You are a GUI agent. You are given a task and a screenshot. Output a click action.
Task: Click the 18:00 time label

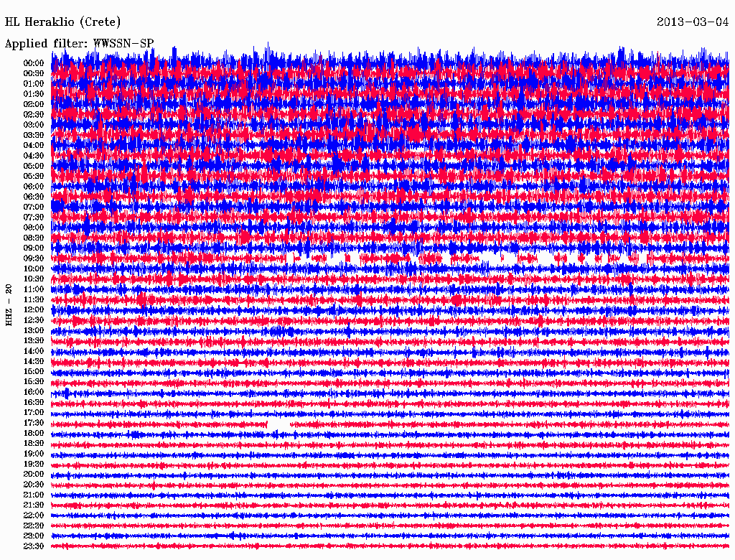pos(34,433)
